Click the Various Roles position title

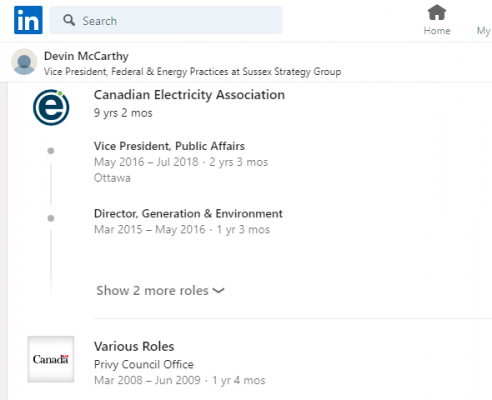point(134,347)
